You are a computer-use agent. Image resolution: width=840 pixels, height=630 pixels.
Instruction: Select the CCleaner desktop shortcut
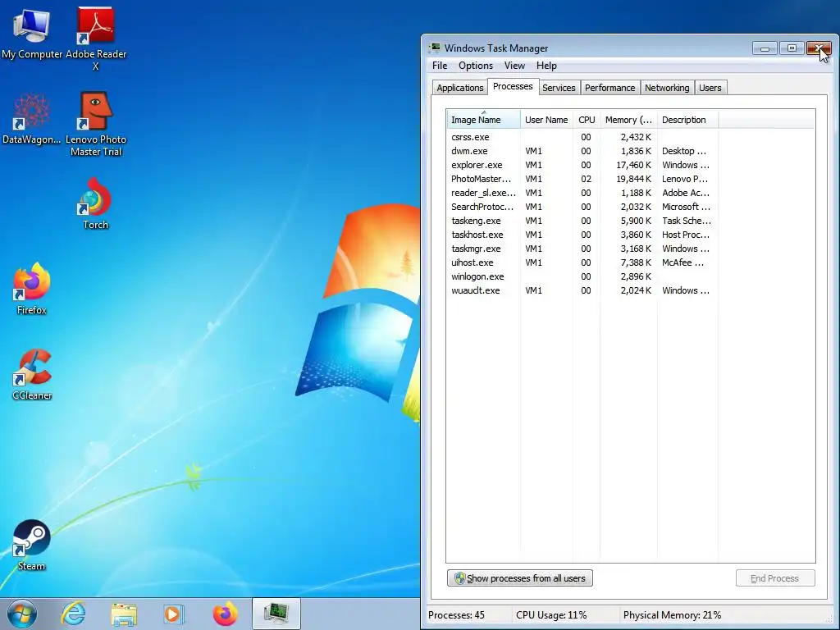tap(32, 374)
